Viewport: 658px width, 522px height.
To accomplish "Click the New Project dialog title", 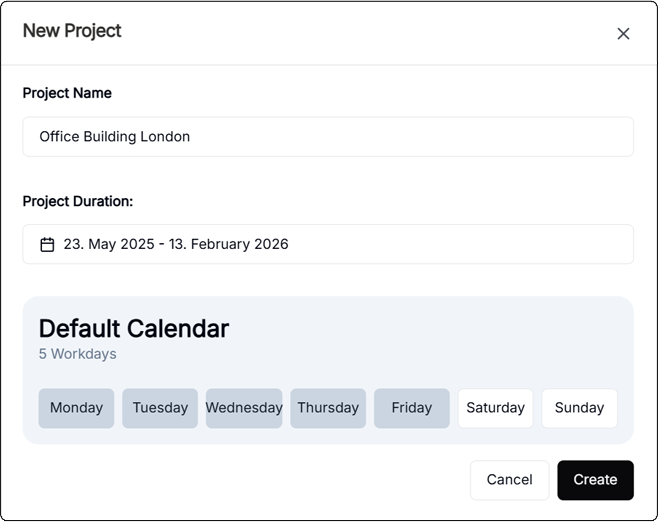I will click(x=72, y=31).
